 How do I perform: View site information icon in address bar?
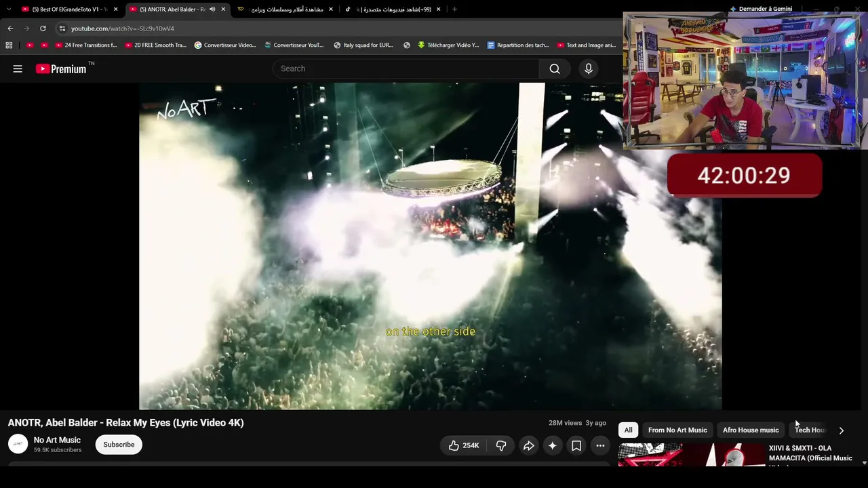click(x=62, y=28)
